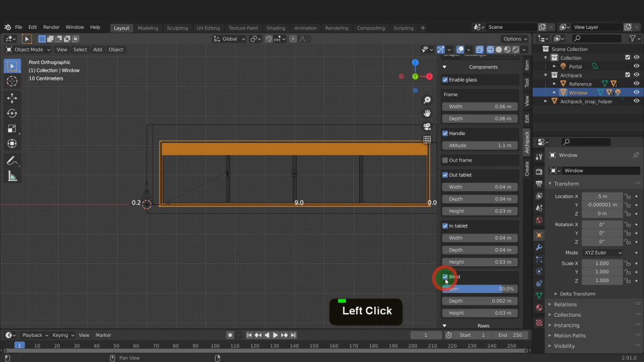
Task: Click the Location X field
Action: (602, 196)
